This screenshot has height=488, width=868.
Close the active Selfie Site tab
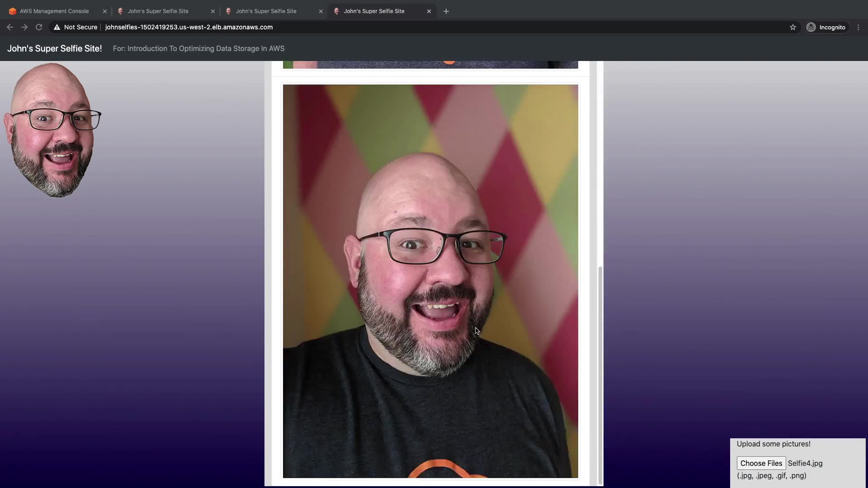click(x=429, y=11)
